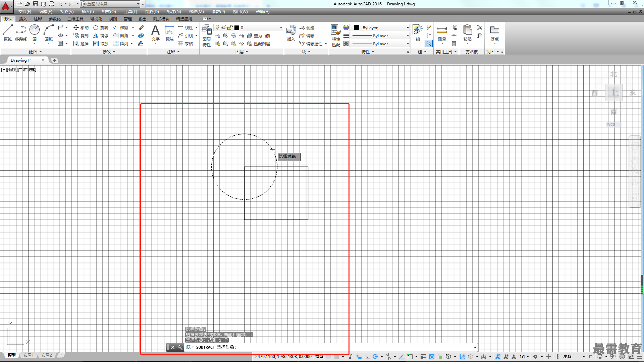The height and width of the screenshot is (362, 644).
Task: Click 编辑属性 (Edit Attributes) button
Action: [311, 44]
